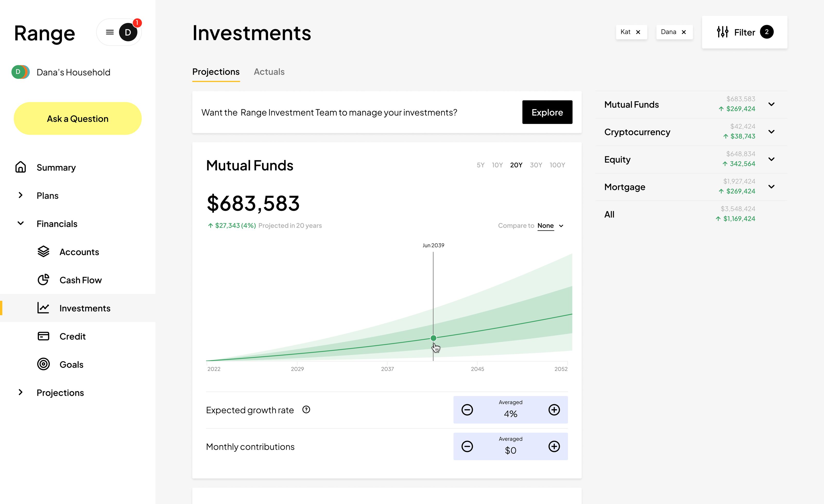Open Cash Flow using the pie chart icon
Image resolution: width=824 pixels, height=504 pixels.
(x=44, y=280)
